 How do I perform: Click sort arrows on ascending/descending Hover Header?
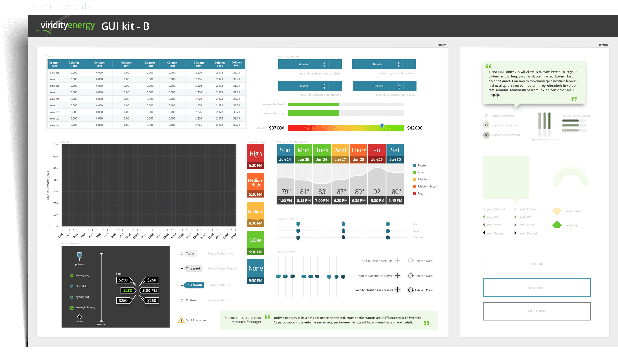tap(398, 65)
